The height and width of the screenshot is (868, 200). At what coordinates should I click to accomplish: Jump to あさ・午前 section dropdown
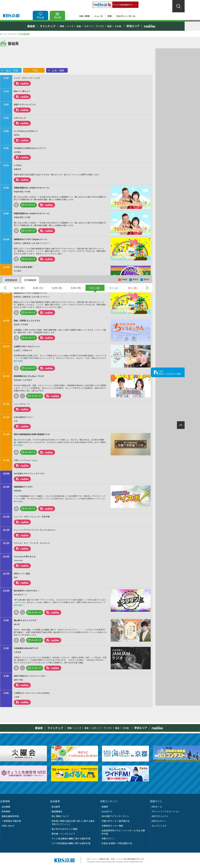[x=11, y=70]
